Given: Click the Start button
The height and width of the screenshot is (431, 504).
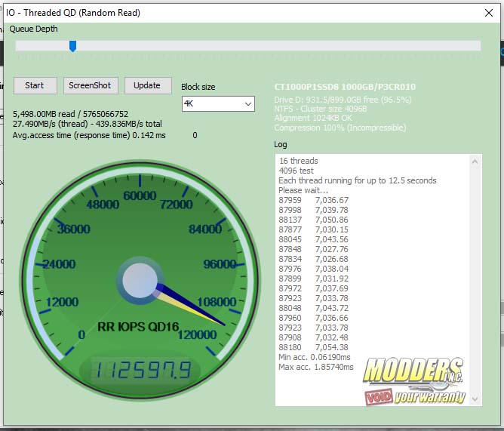Looking at the screenshot, I should [x=35, y=85].
